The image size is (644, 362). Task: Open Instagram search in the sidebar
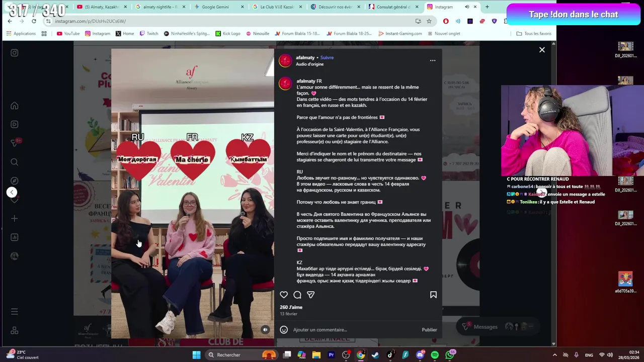[15, 162]
